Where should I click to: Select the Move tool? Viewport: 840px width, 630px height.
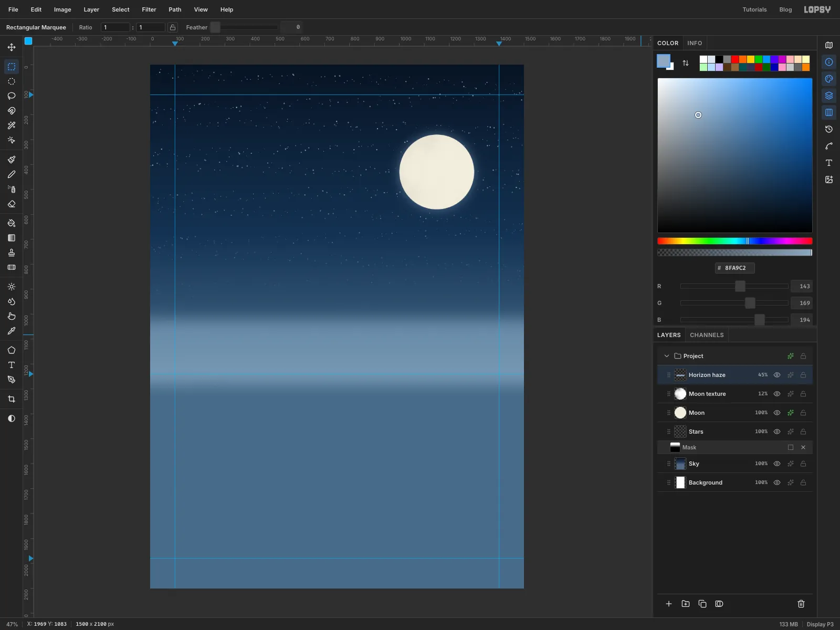click(x=12, y=47)
